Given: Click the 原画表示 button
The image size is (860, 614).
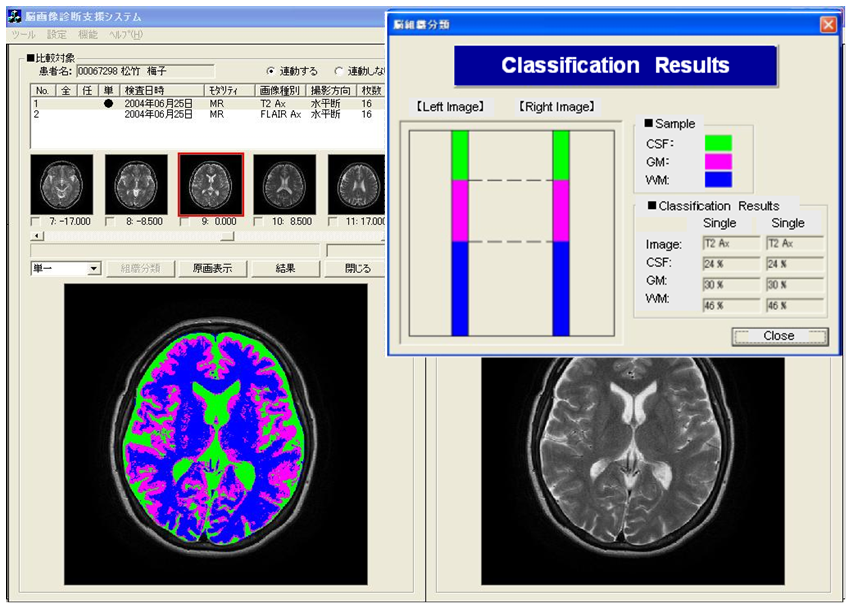Looking at the screenshot, I should [x=212, y=268].
